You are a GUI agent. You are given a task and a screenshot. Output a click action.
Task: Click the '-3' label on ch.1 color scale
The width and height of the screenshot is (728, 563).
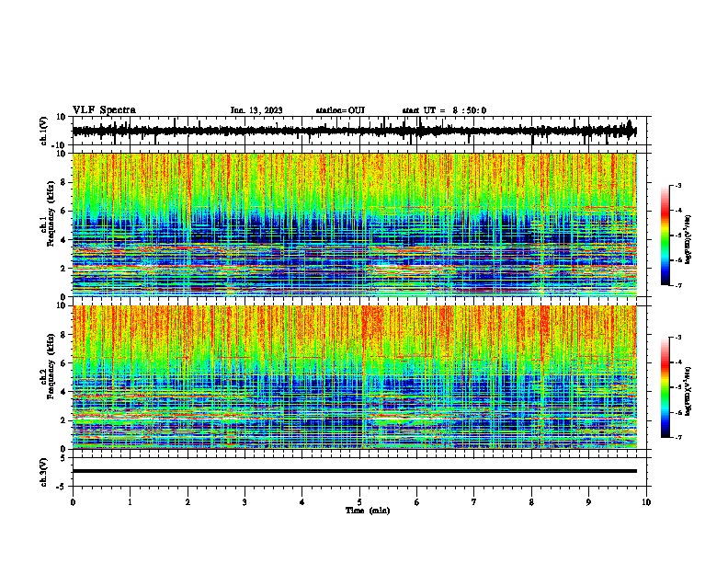[677, 185]
